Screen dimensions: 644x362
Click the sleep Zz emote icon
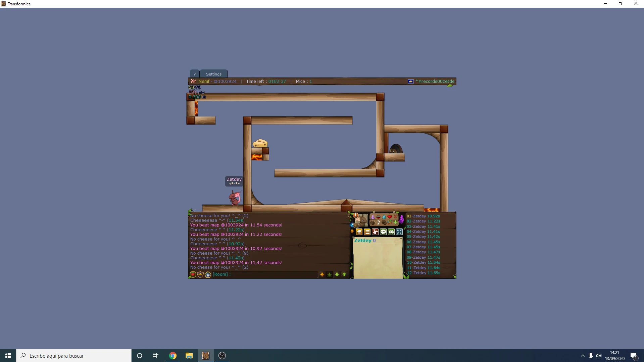(x=378, y=222)
